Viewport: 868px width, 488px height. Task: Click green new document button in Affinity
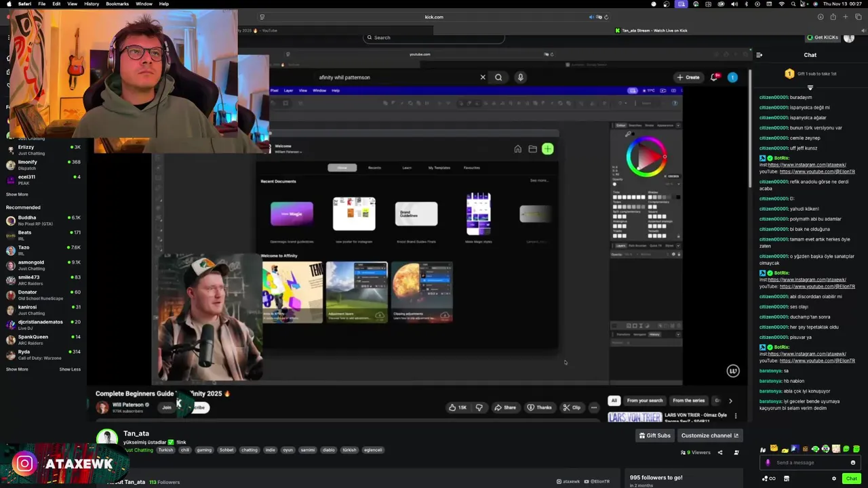pos(547,149)
